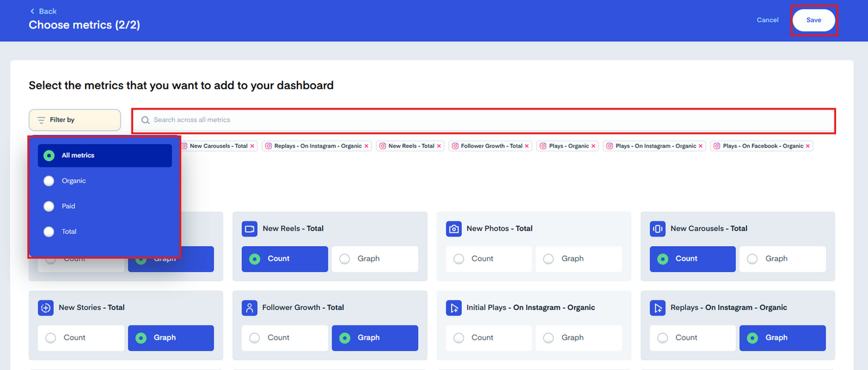Screen dimensions: 868x370
Task: Click Instagram icon on Plays - Organic tag
Action: [543, 146]
